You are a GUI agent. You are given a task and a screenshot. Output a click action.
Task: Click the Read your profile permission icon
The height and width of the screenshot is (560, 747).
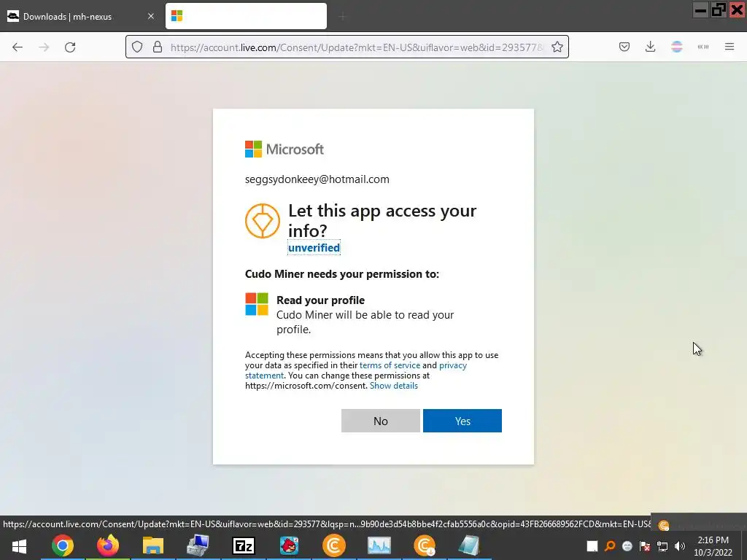(257, 304)
